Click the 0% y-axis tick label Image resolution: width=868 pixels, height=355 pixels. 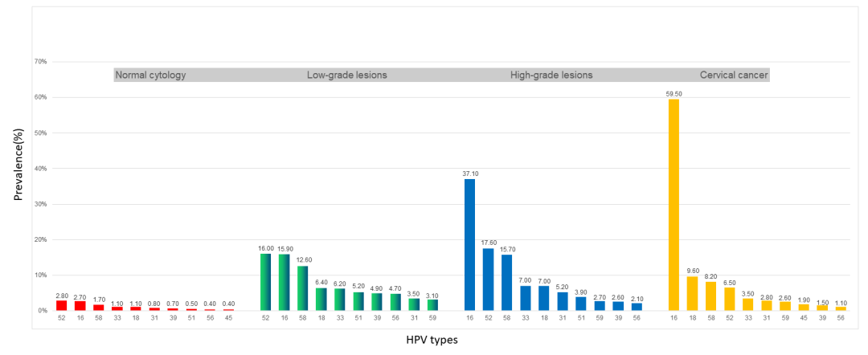(x=42, y=310)
